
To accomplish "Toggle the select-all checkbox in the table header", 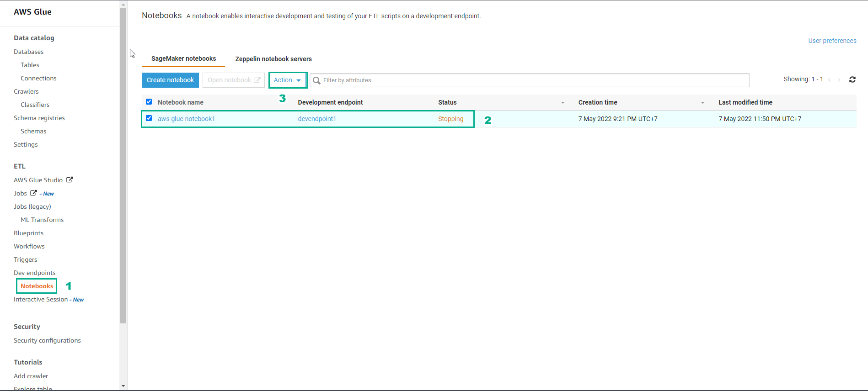I will [149, 102].
